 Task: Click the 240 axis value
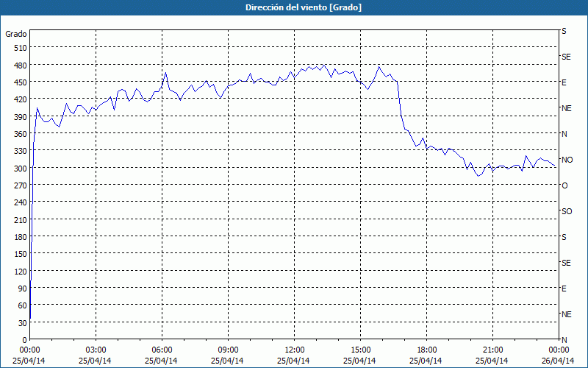coord(21,203)
